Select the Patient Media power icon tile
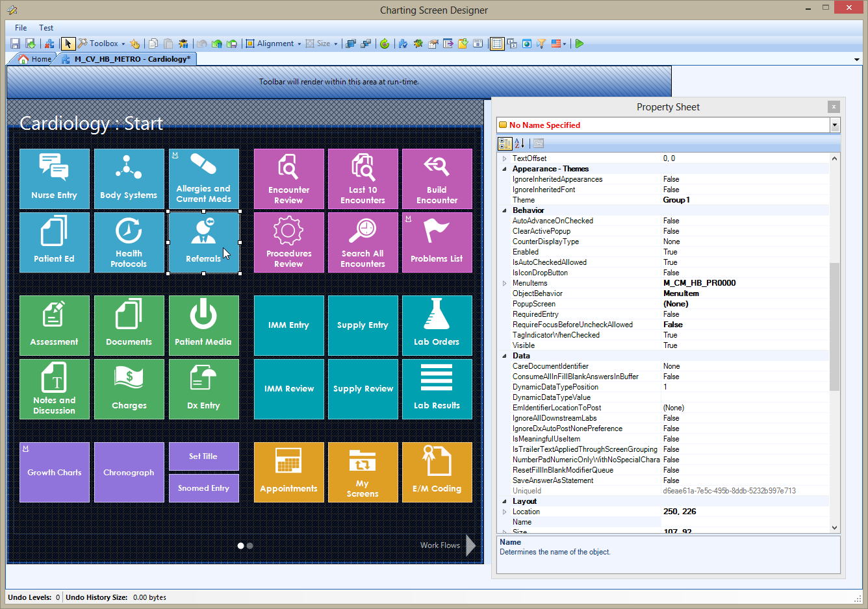This screenshot has height=609, width=868. tap(203, 325)
